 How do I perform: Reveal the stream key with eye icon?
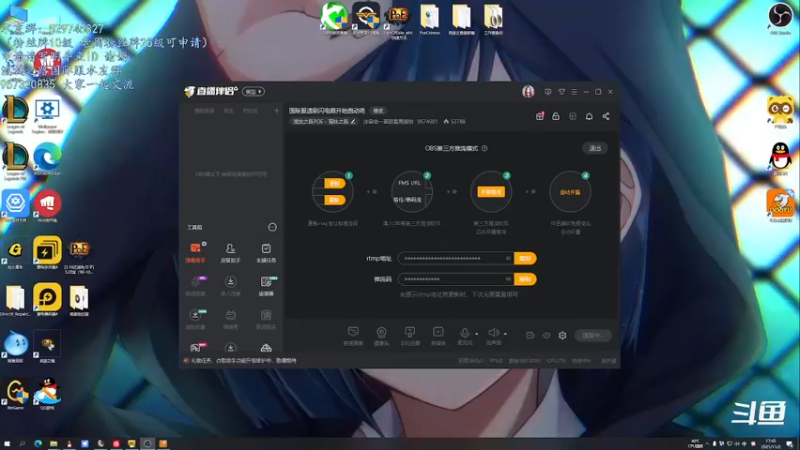pyautogui.click(x=508, y=279)
